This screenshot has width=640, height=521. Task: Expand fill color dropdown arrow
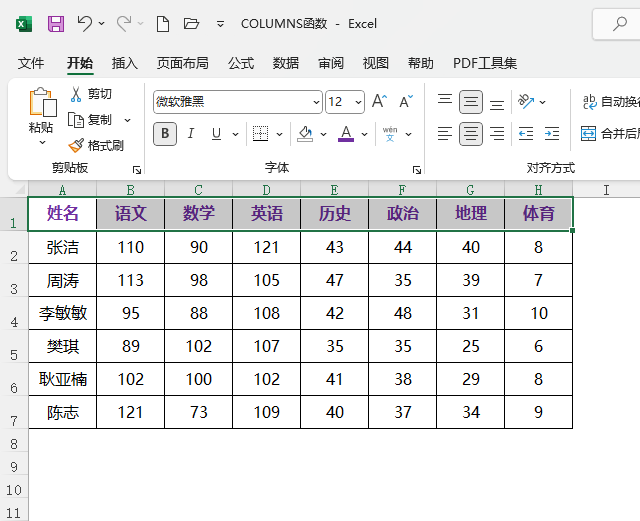pos(324,134)
